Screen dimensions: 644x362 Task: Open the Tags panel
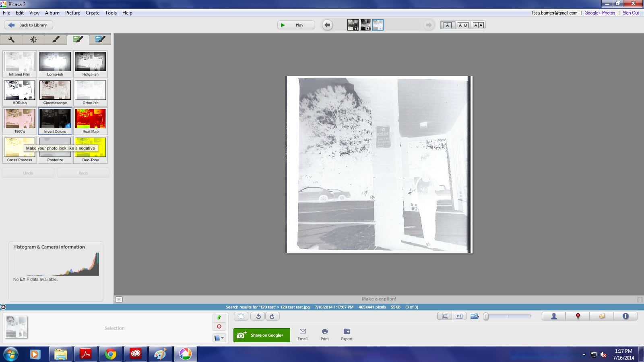[x=602, y=316]
